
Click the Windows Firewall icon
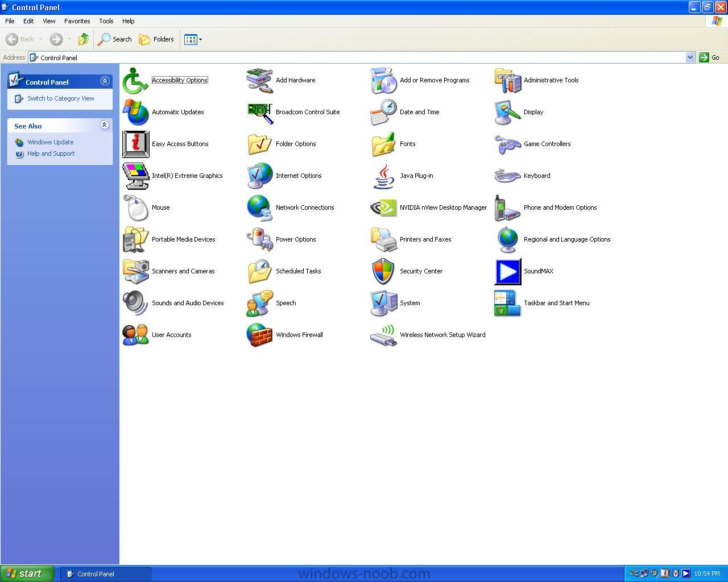(259, 335)
